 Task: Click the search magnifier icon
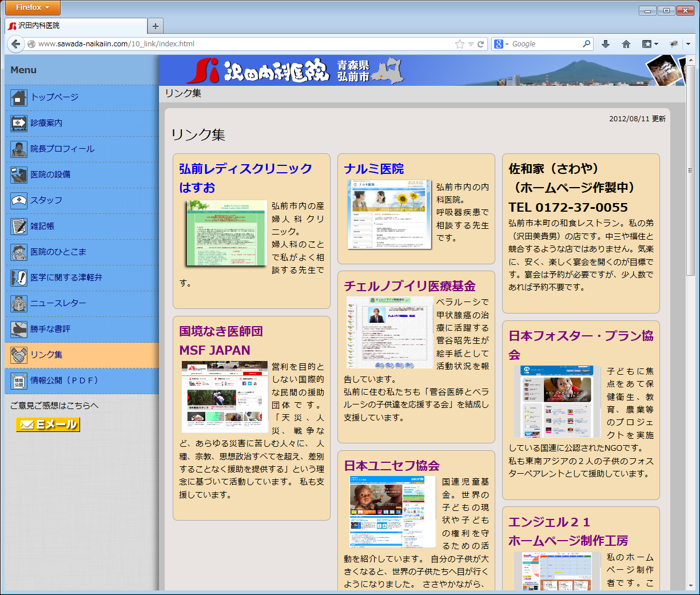pyautogui.click(x=586, y=43)
